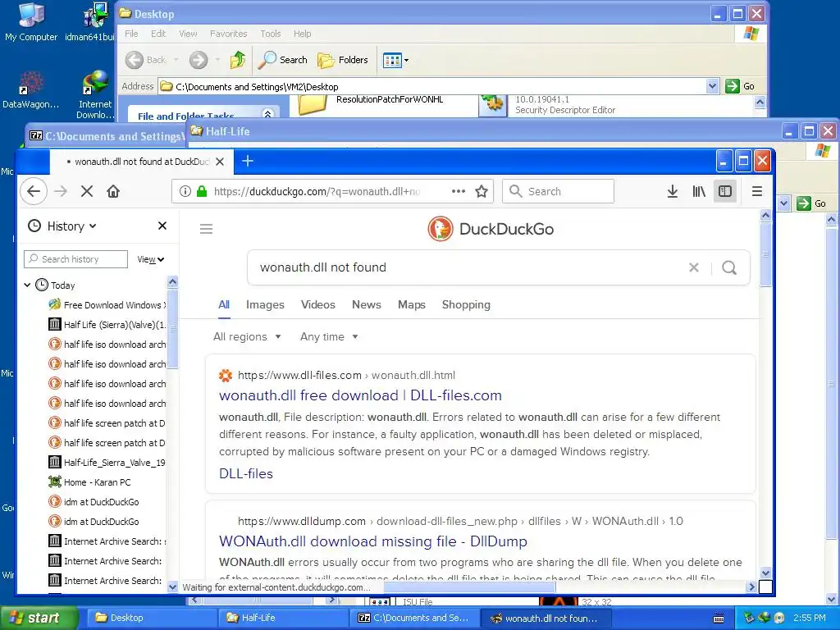Image resolution: width=840 pixels, height=630 pixels.
Task: Open Firefox downloads panel
Action: 673,191
